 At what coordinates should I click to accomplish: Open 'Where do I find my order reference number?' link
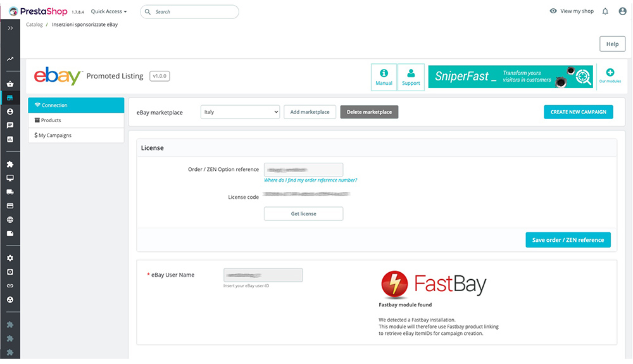310,180
